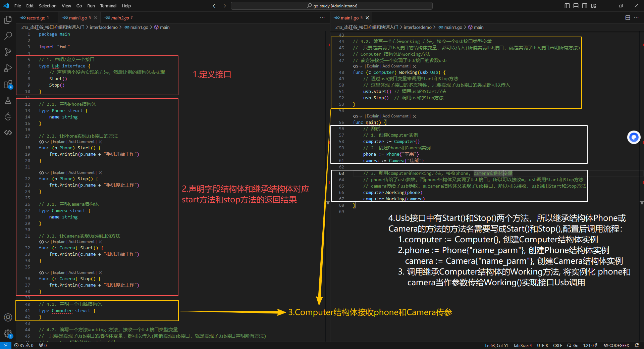Screen dimensions: 644x349
Task: Click Add Comment above Computer Working() method
Action: click(x=396, y=66)
